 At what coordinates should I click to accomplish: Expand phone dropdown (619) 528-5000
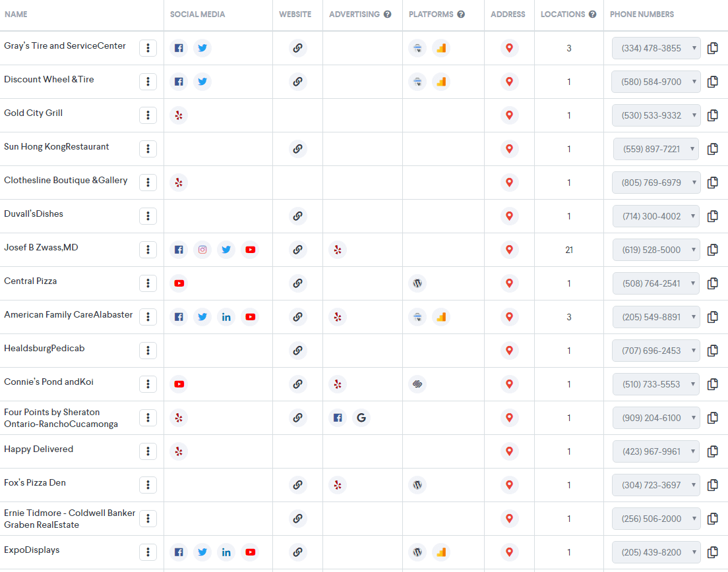(x=655, y=250)
